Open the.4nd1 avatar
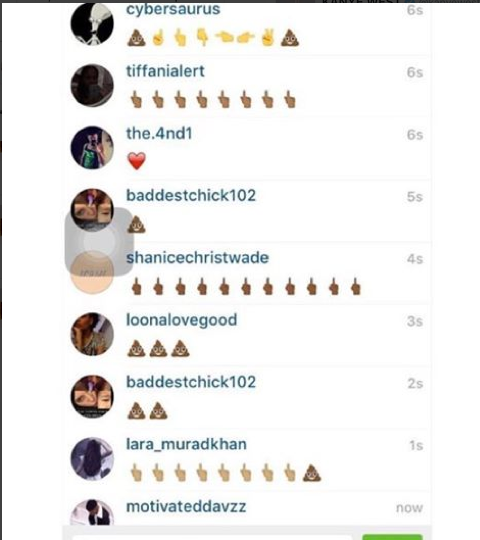Viewport: 480px width, 540px height. point(92,148)
